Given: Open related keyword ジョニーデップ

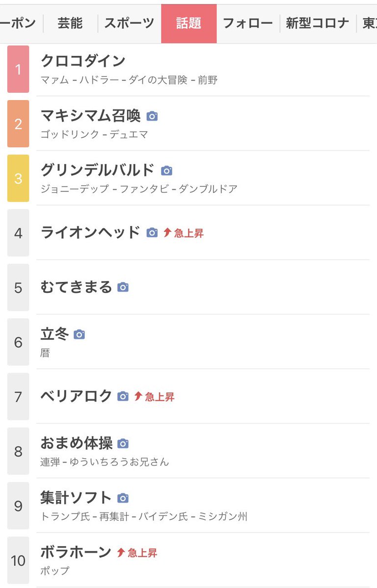Looking at the screenshot, I should pyautogui.click(x=75, y=189).
